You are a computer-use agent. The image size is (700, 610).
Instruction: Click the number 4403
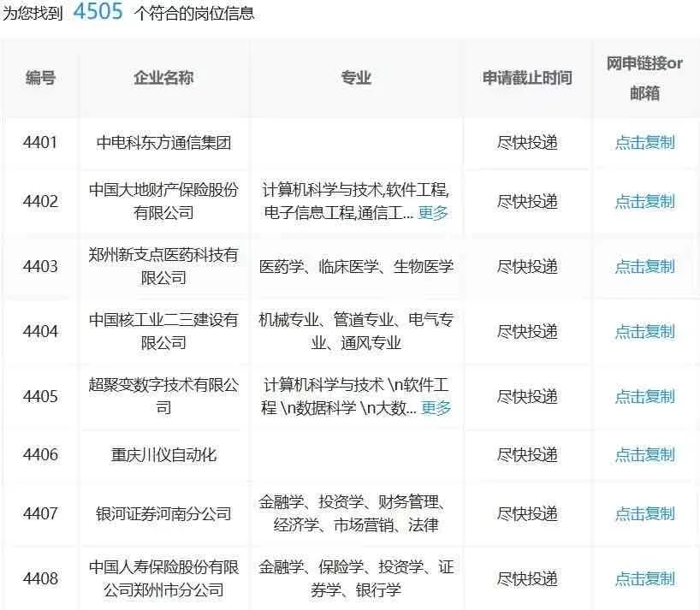[40, 267]
